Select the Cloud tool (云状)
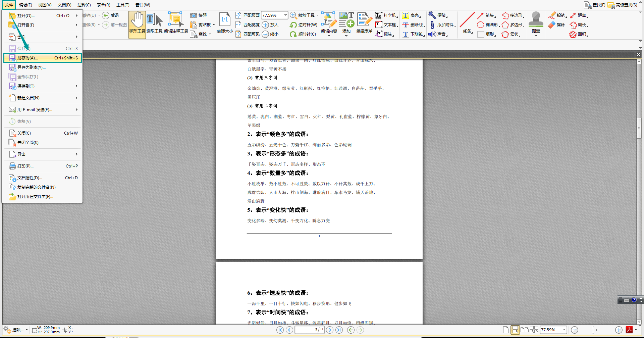 click(x=511, y=34)
